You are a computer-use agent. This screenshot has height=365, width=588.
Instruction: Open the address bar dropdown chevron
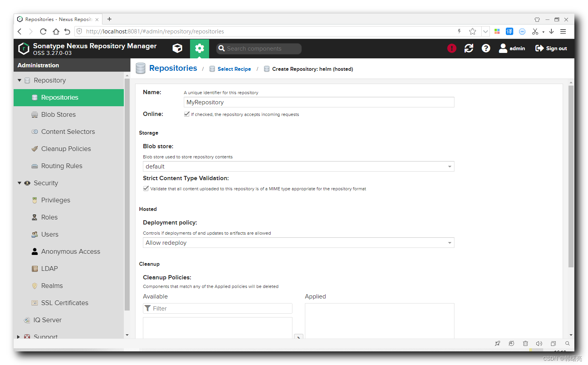click(x=485, y=32)
